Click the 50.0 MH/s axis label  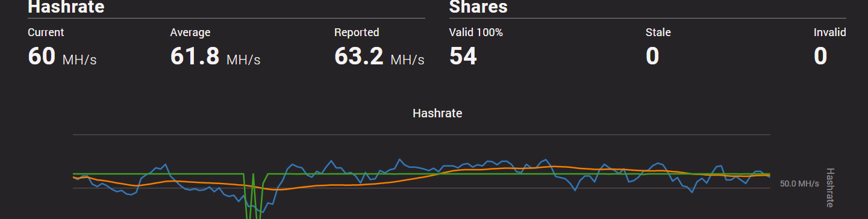[799, 183]
